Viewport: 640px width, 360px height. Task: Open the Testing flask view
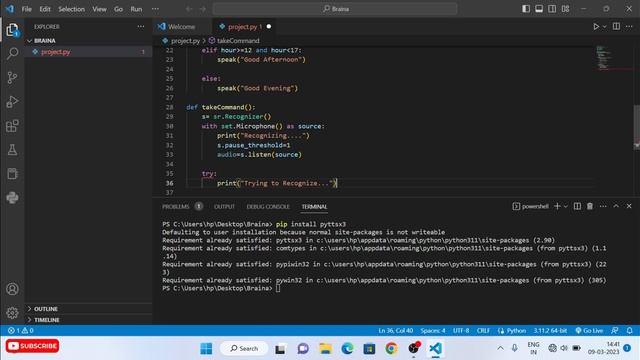(x=12, y=150)
